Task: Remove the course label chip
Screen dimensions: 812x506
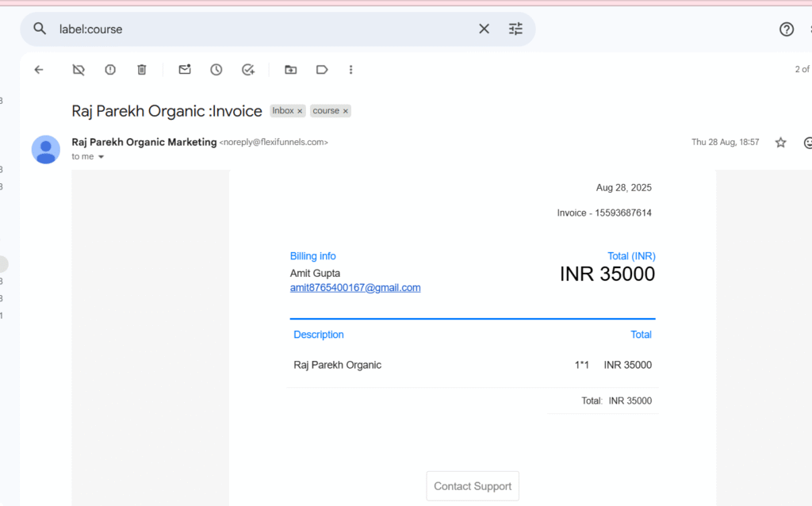Action: (346, 111)
